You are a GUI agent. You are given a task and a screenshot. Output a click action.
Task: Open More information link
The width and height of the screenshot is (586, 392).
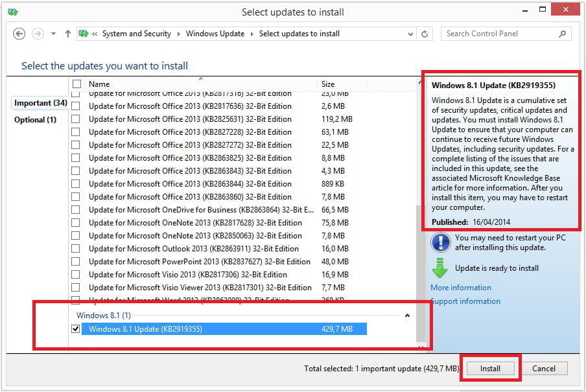[x=461, y=288]
